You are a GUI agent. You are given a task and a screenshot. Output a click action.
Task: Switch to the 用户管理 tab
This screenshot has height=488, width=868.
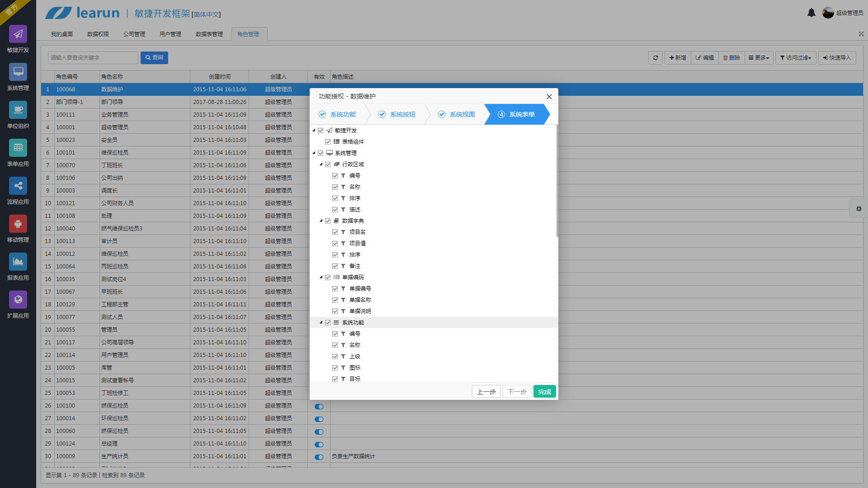coord(170,34)
